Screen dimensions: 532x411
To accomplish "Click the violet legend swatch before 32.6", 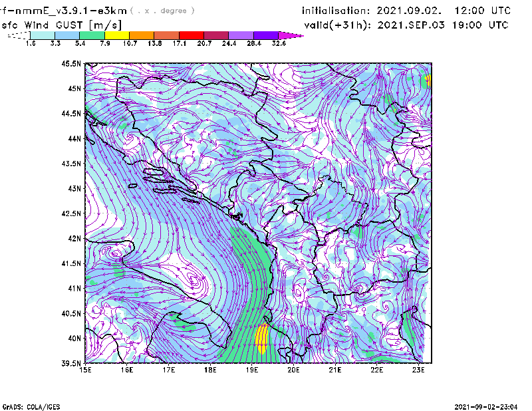I will (x=266, y=35).
